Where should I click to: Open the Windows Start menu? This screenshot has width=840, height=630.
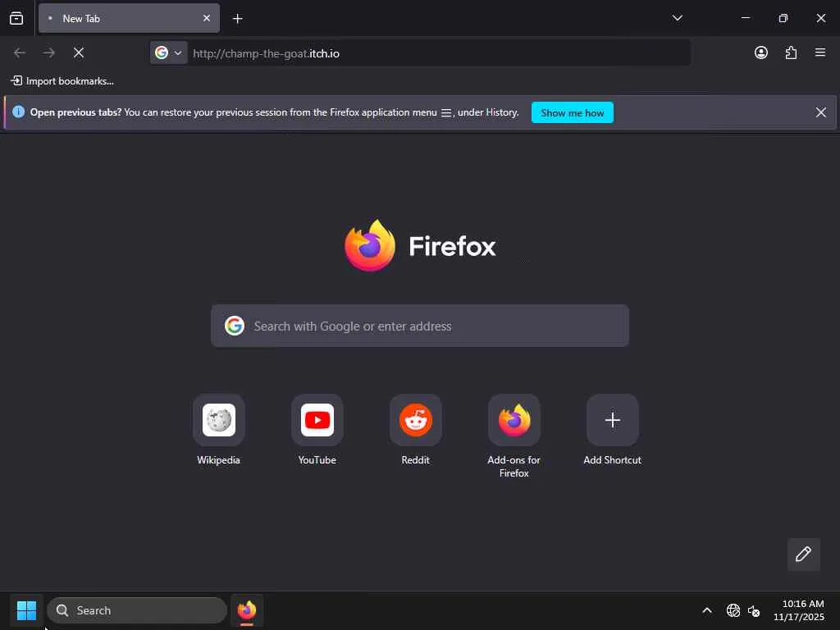(26, 610)
